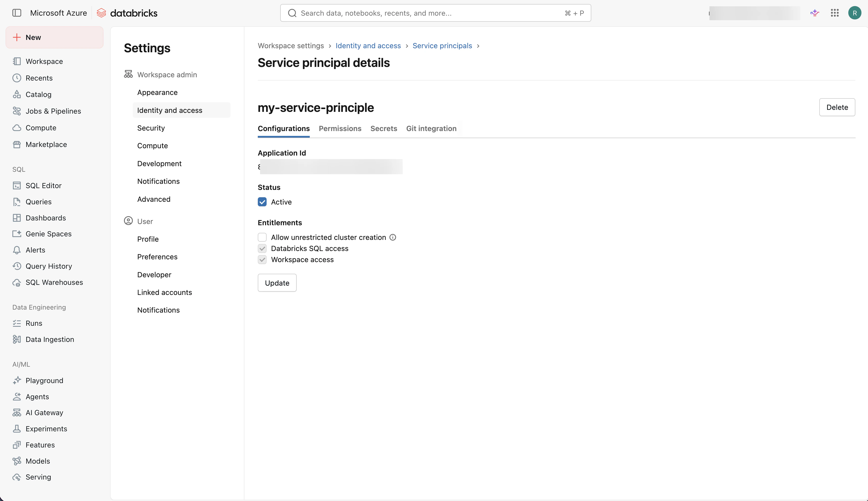Open Preferences user settings
This screenshot has height=501, width=868.
coord(181,257)
